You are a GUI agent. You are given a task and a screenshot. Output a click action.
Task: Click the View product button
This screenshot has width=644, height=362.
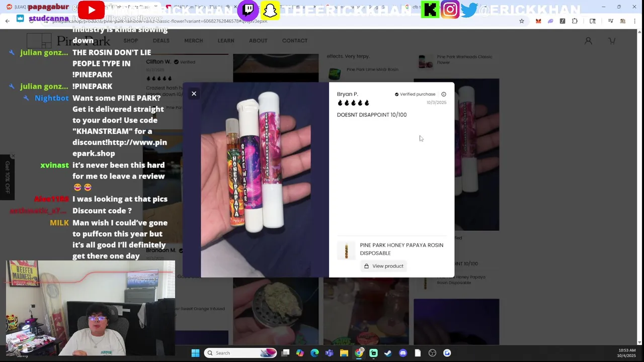(x=384, y=266)
